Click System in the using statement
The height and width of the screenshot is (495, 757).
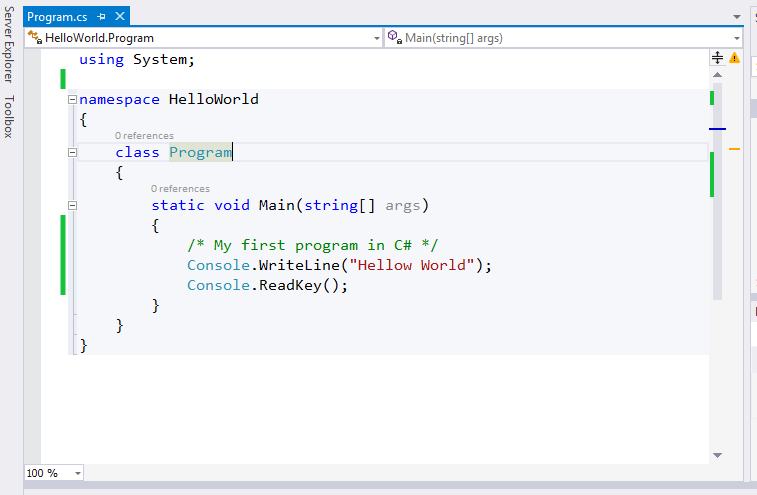pyautogui.click(x=160, y=59)
